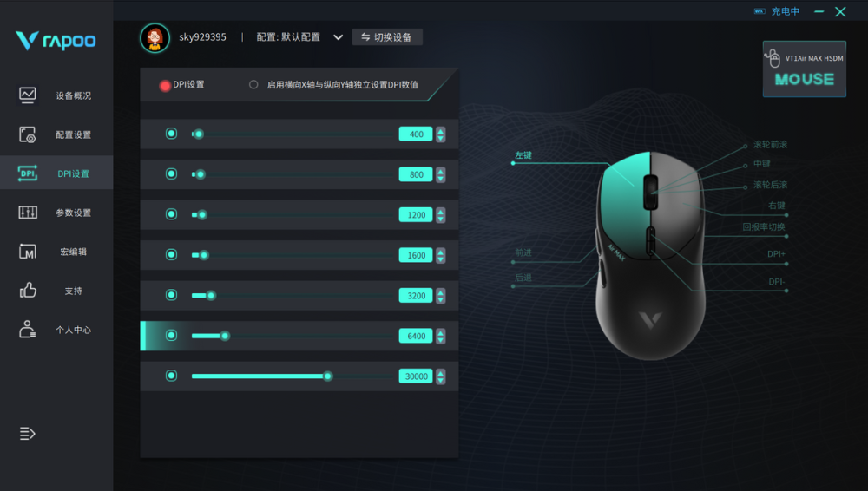
Task: Select DPI设置 in the sidebar
Action: click(73, 173)
